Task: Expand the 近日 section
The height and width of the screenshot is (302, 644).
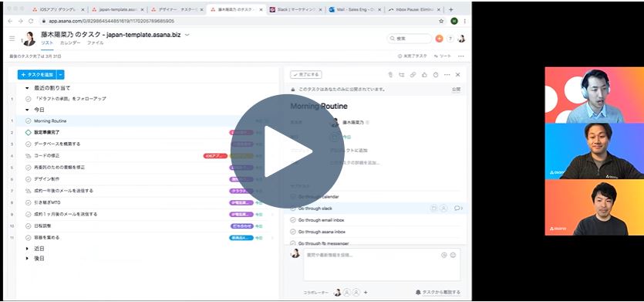Action: (x=27, y=249)
